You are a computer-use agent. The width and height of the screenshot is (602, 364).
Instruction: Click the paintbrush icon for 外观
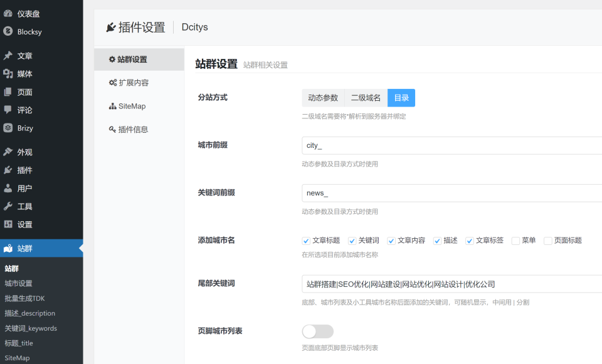point(8,152)
